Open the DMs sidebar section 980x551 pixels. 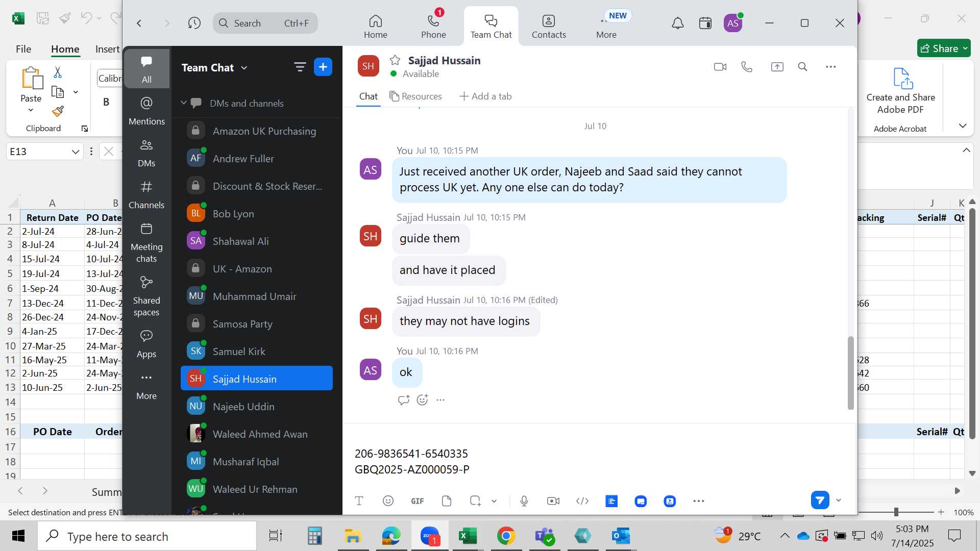(x=146, y=153)
